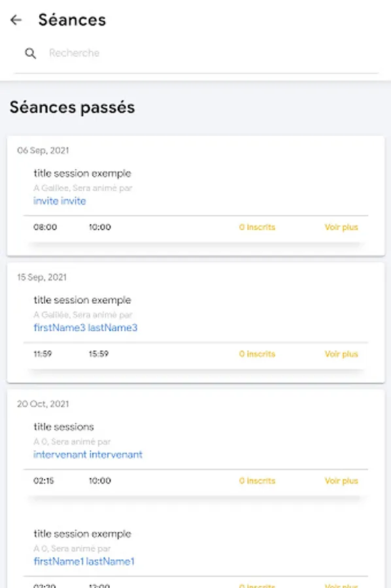
Task: Click the magnifying glass search icon
Action: coord(31,53)
